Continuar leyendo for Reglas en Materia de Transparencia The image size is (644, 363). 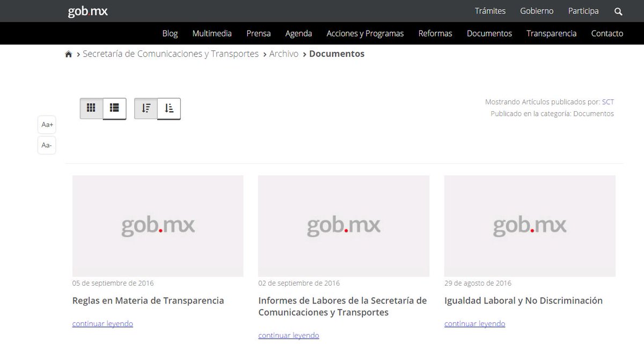point(103,324)
